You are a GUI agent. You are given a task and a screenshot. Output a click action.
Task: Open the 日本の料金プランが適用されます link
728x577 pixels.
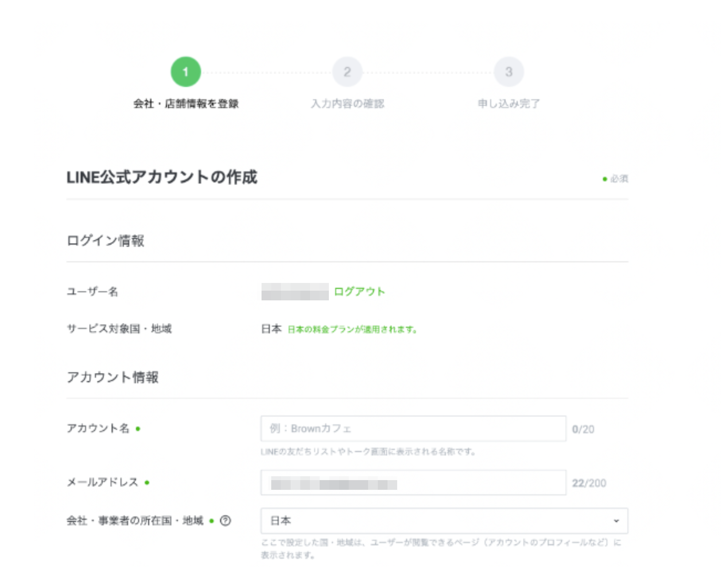352,329
